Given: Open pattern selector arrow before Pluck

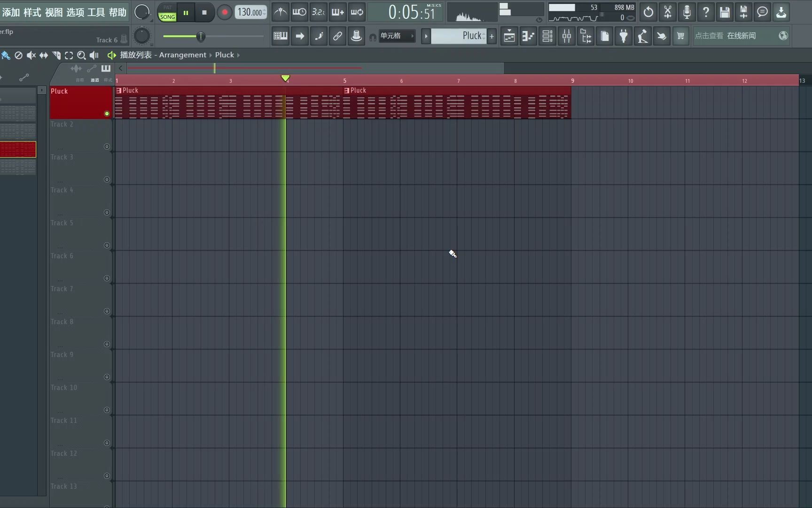Looking at the screenshot, I should tap(426, 36).
